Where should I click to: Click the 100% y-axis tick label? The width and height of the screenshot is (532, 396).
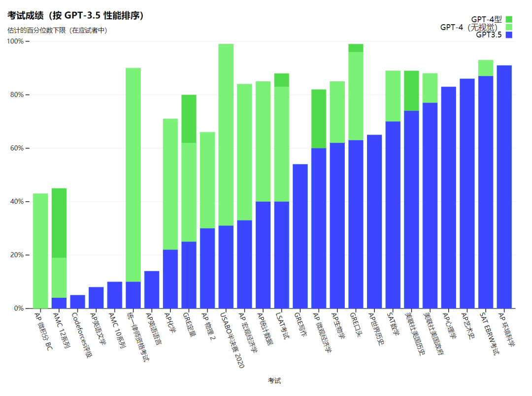[15, 41]
